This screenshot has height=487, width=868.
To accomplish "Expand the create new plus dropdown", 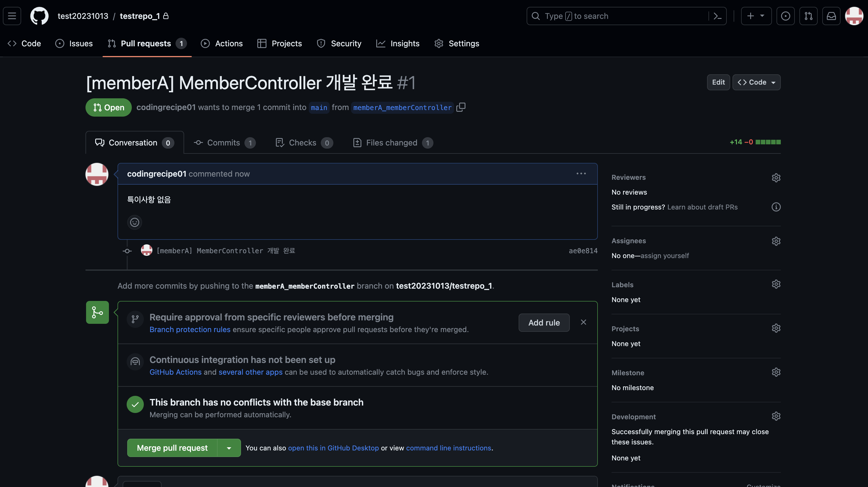I will coord(756,16).
